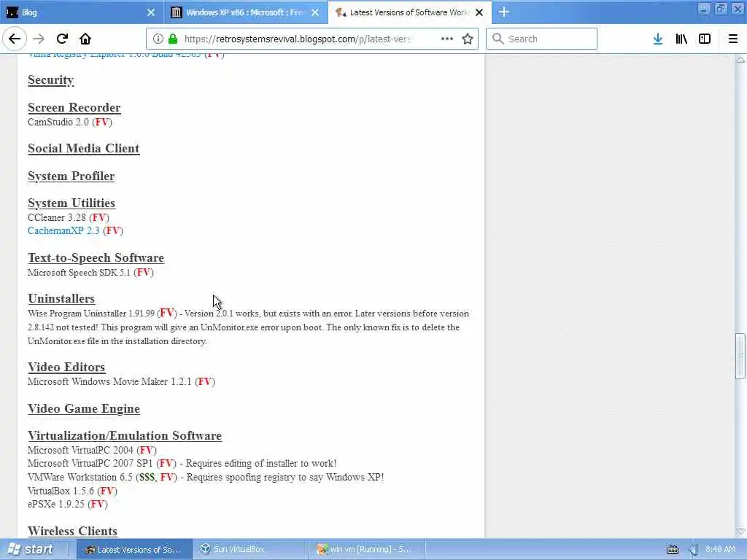Click the scrollbar up arrow
747x560 pixels.
click(740, 60)
